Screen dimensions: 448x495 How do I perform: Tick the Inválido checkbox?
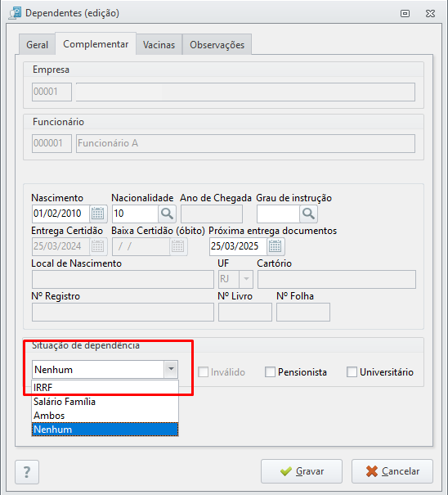pos(203,372)
